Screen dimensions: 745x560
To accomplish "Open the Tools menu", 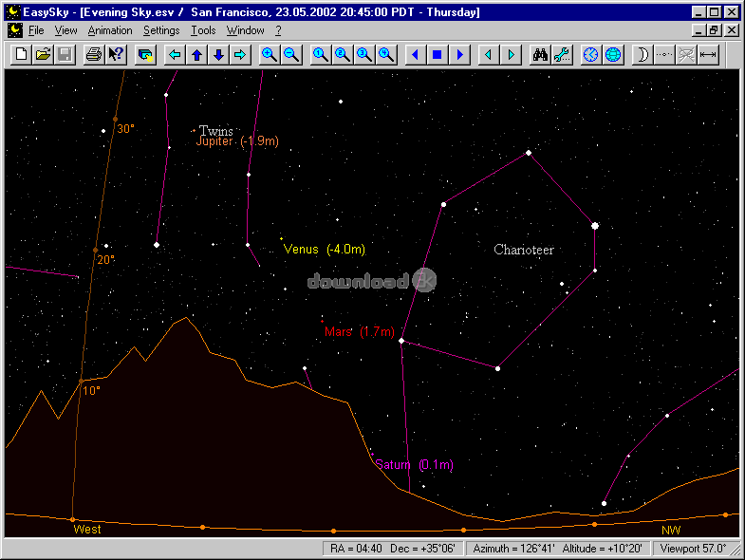I will tap(203, 30).
